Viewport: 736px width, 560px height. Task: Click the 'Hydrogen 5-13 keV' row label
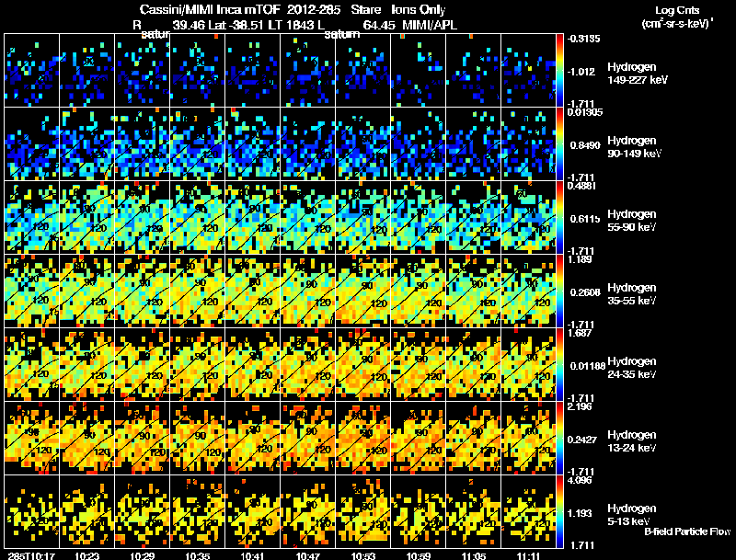click(x=632, y=515)
